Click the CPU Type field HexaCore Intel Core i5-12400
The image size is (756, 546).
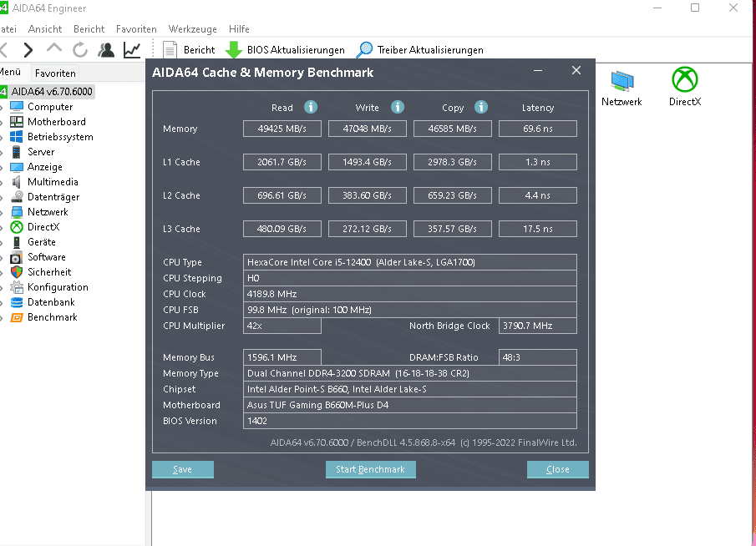[x=410, y=262]
